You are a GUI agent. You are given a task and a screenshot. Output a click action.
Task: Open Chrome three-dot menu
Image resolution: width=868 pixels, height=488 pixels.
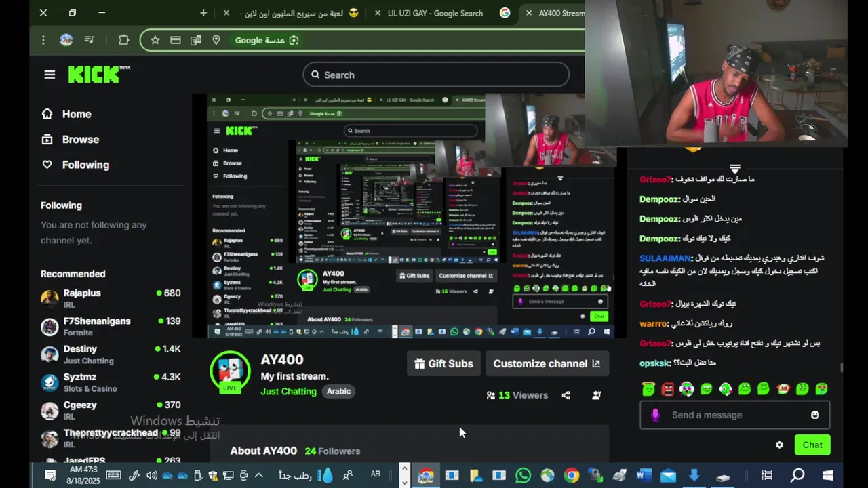pyautogui.click(x=43, y=40)
